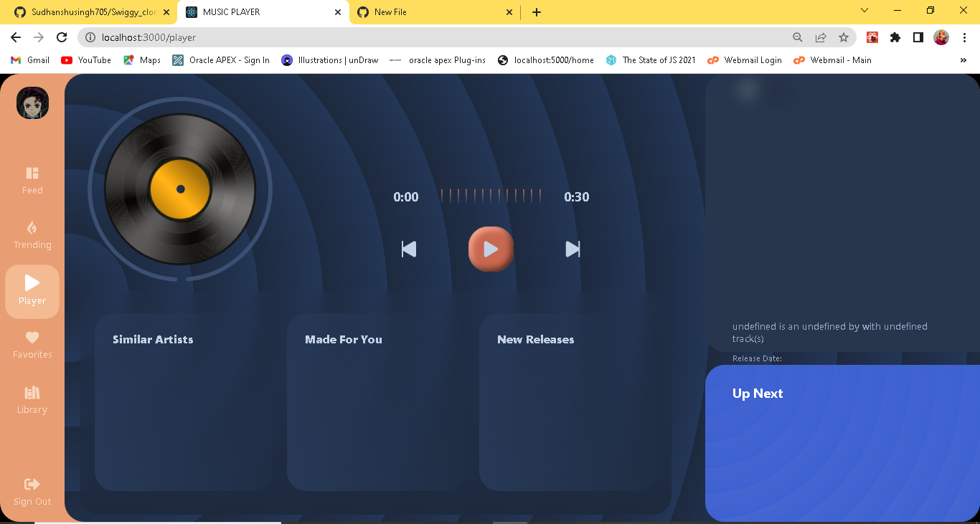Expand the Up Next queue
Viewport: 980px width, 524px height.
[758, 393]
